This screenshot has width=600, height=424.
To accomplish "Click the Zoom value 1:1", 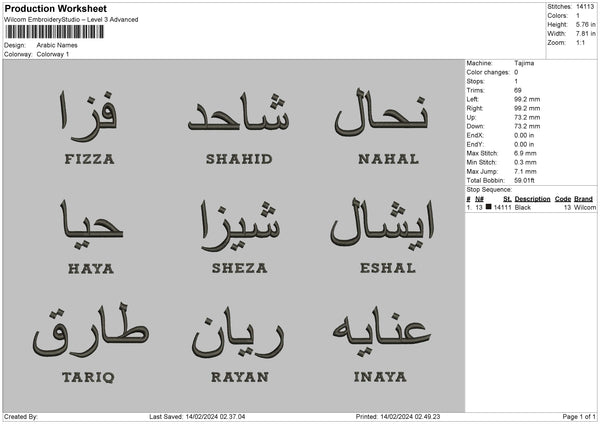I will click(580, 42).
